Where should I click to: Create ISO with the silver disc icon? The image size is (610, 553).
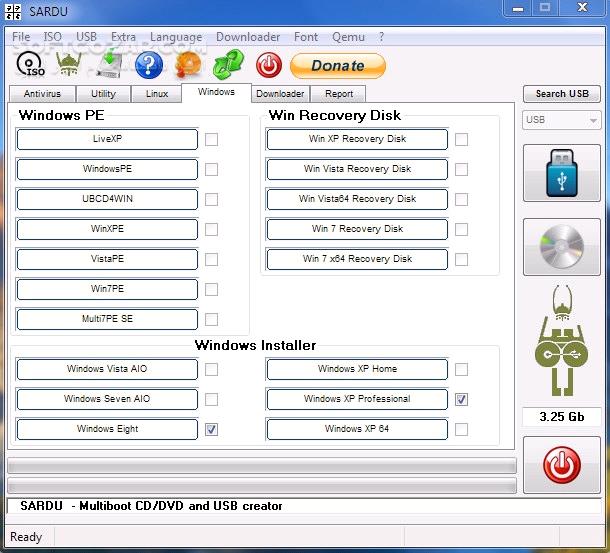(x=561, y=247)
